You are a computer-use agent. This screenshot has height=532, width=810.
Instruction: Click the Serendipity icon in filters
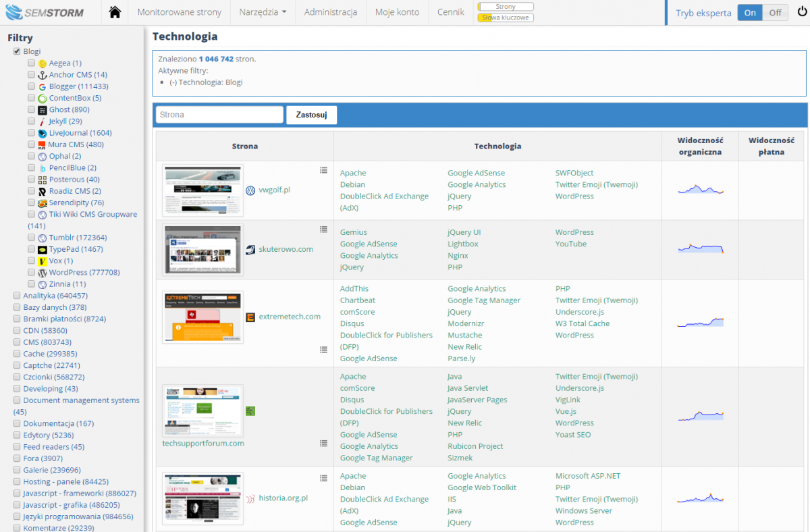pos(43,203)
